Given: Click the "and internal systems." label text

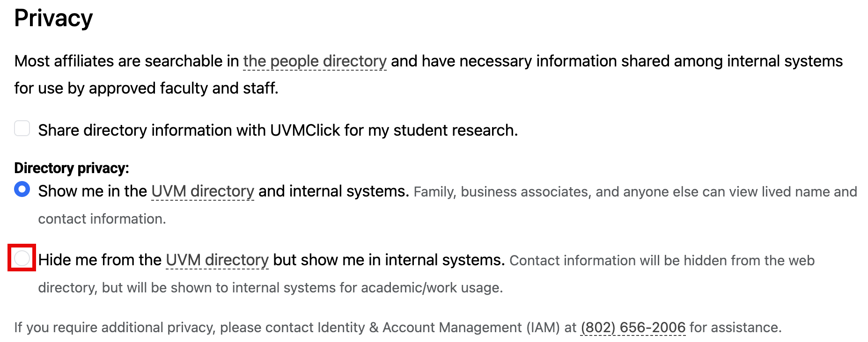Looking at the screenshot, I should [333, 191].
